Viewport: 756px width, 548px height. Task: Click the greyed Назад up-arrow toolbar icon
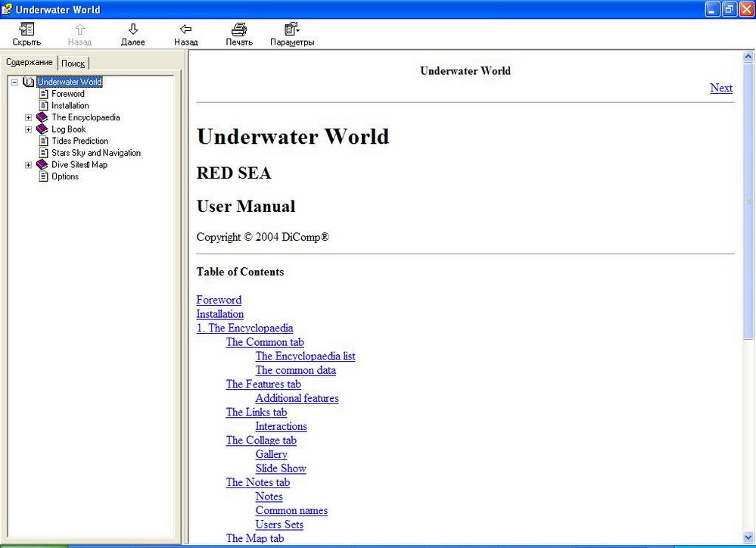pyautogui.click(x=80, y=30)
